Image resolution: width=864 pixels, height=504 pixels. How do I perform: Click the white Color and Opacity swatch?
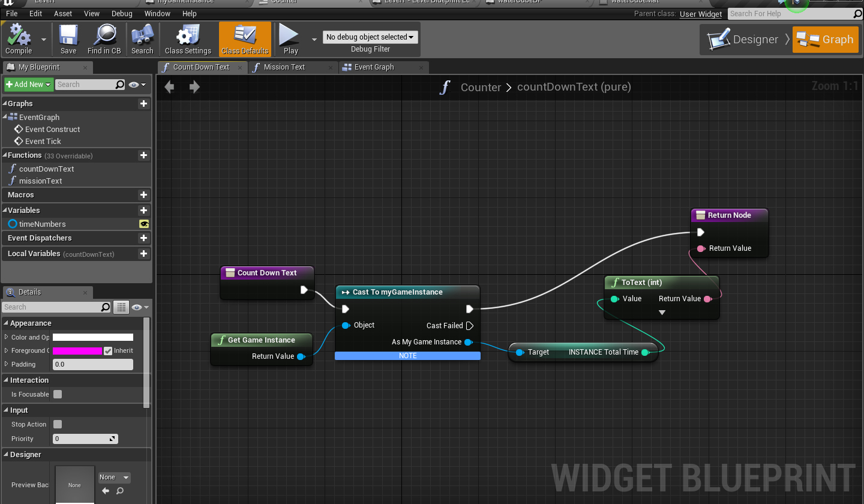click(93, 337)
